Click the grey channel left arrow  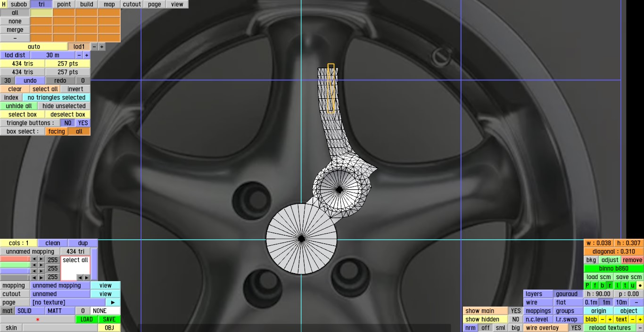[34, 277]
